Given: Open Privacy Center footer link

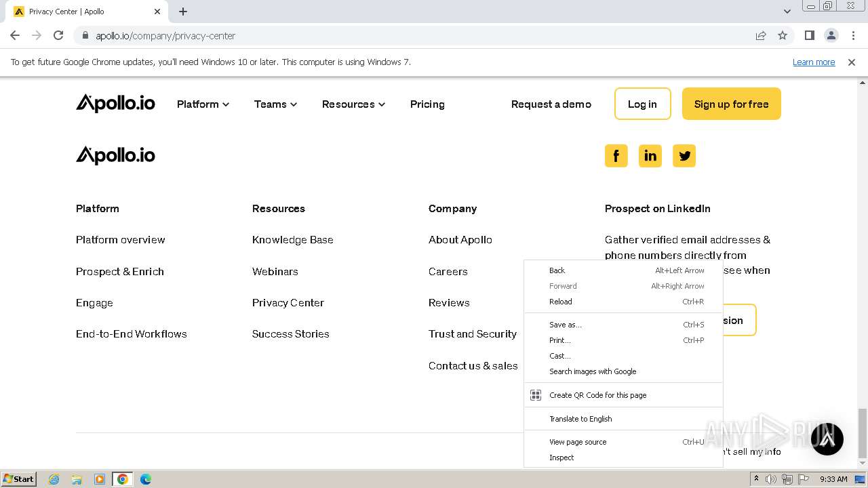Looking at the screenshot, I should 288,303.
